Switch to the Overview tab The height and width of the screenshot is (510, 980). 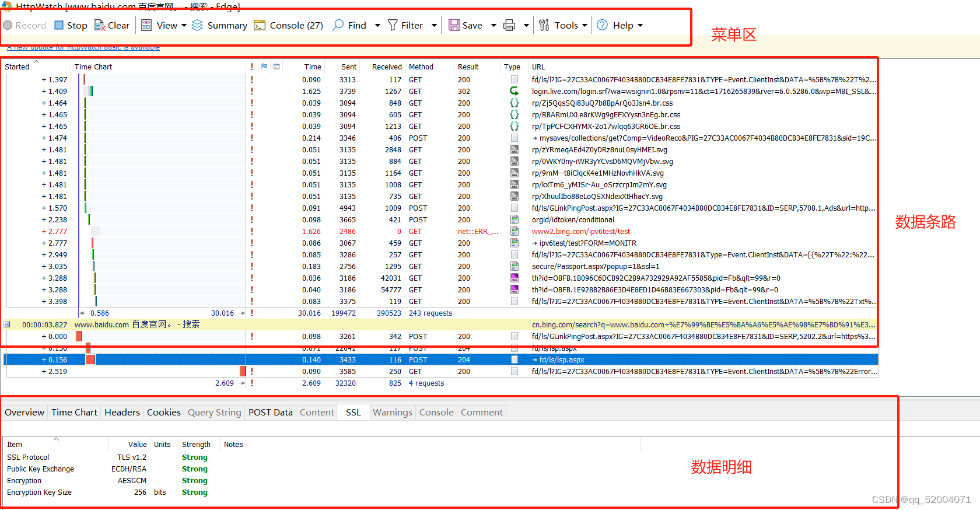pos(24,412)
